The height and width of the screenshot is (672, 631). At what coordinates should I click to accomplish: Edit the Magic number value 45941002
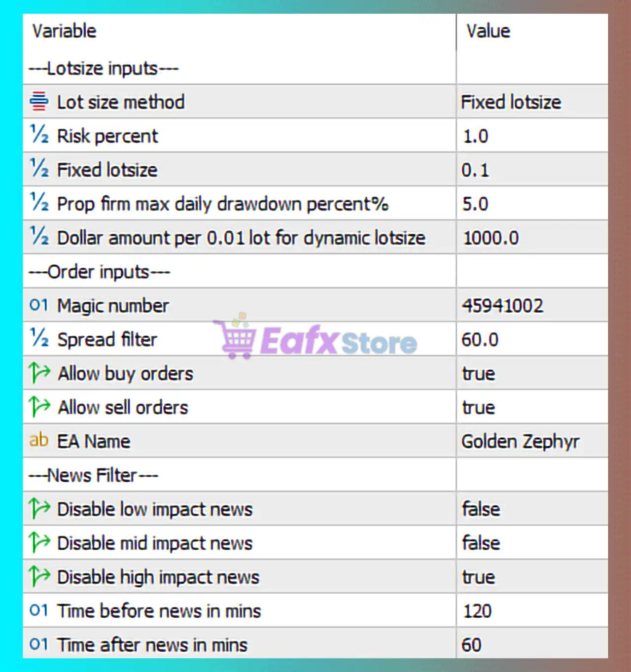coord(502,306)
